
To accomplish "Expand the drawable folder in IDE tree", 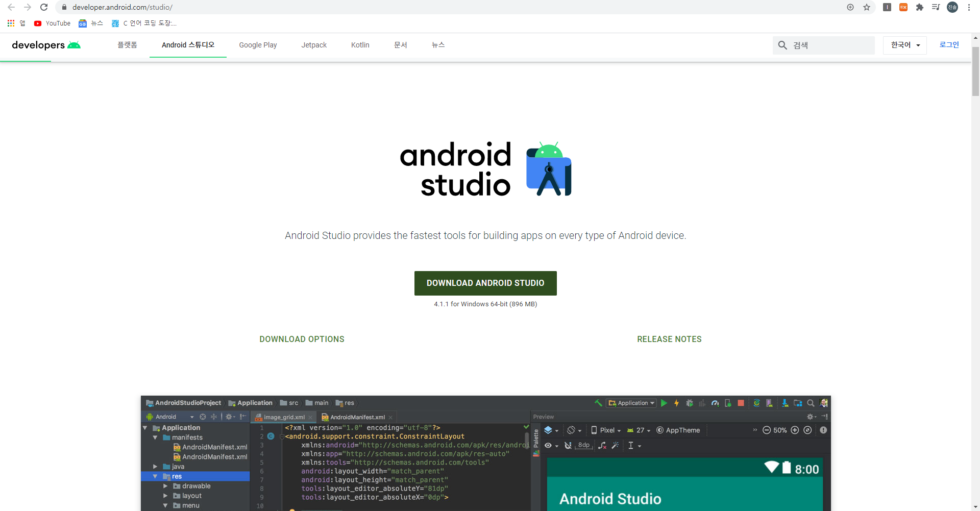I will (x=165, y=486).
